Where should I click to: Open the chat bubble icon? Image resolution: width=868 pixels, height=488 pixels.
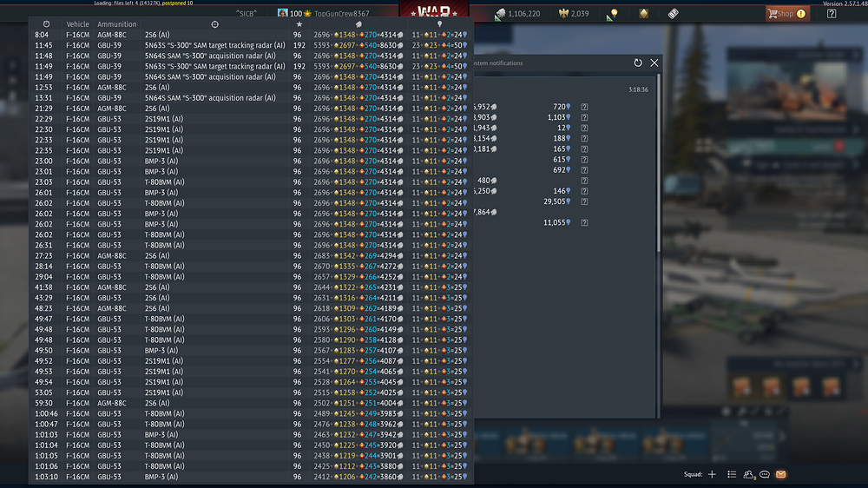[765, 474]
